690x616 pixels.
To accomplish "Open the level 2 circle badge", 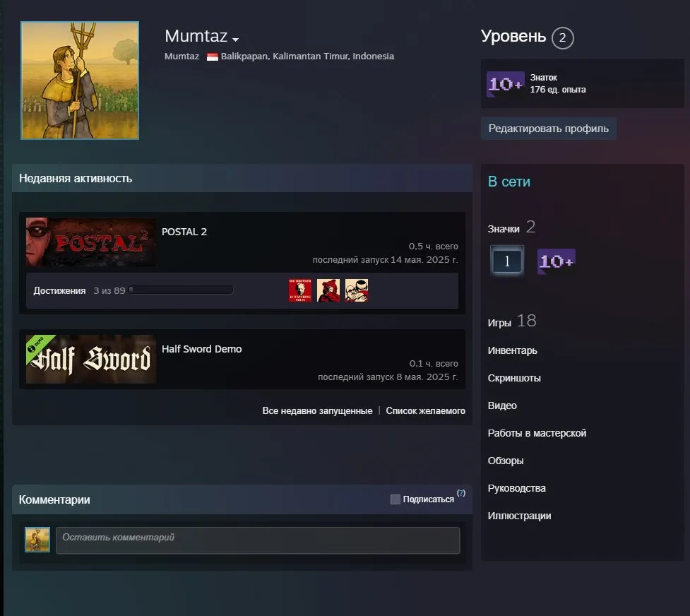I will coord(562,38).
